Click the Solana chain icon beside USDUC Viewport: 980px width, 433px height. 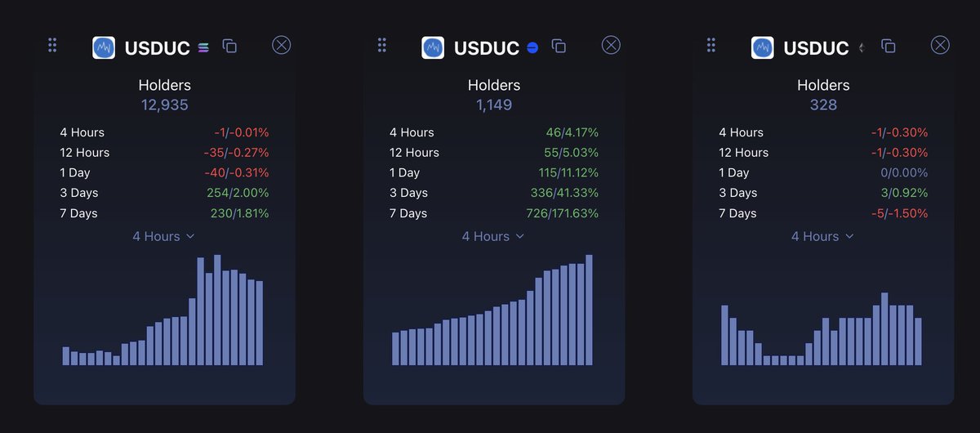[203, 47]
